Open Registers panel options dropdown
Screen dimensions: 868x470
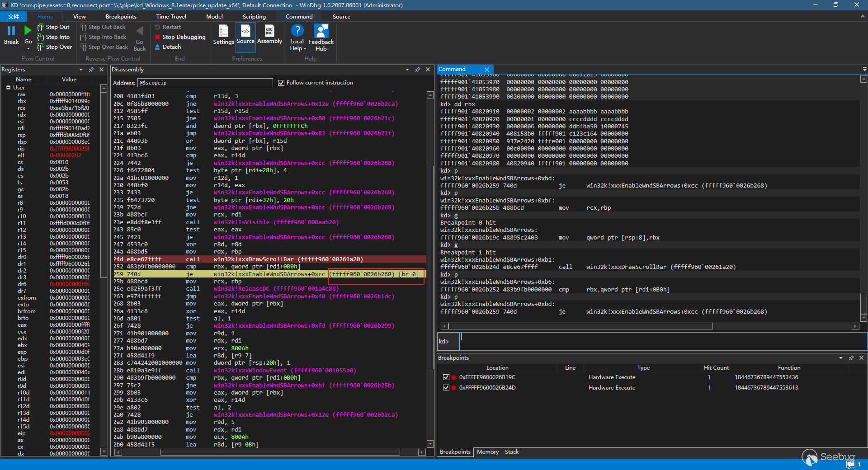[81, 70]
